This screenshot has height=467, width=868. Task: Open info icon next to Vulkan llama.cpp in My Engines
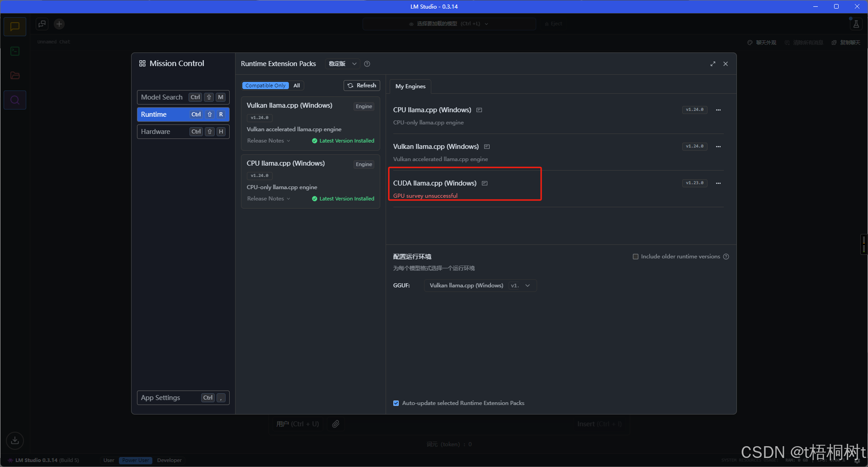pyautogui.click(x=487, y=147)
